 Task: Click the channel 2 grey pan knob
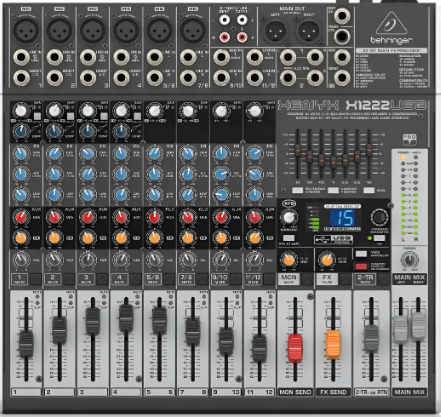pos(54,260)
